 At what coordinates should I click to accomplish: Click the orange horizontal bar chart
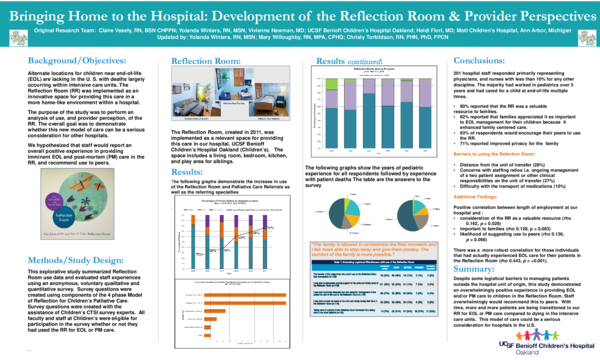point(232,314)
